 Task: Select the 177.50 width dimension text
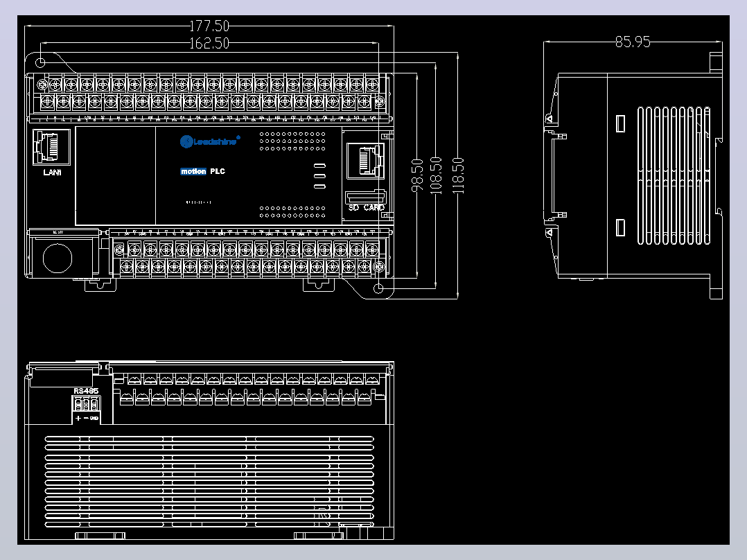pos(209,26)
